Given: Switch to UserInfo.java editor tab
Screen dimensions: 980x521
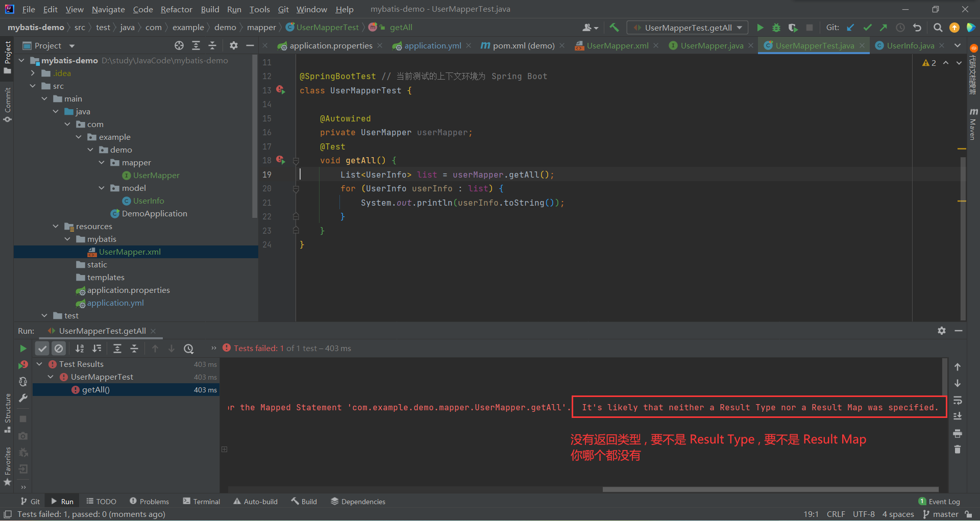Looking at the screenshot, I should tap(910, 45).
